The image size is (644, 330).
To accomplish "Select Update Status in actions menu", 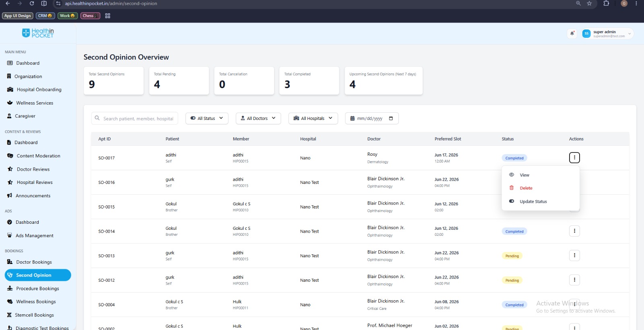I will click(x=541, y=201).
